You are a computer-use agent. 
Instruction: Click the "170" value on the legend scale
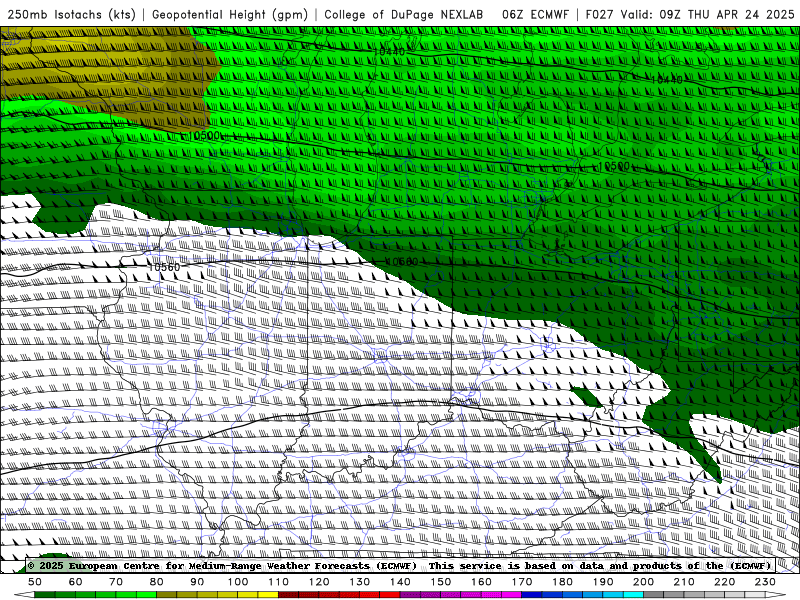pyautogui.click(x=522, y=582)
